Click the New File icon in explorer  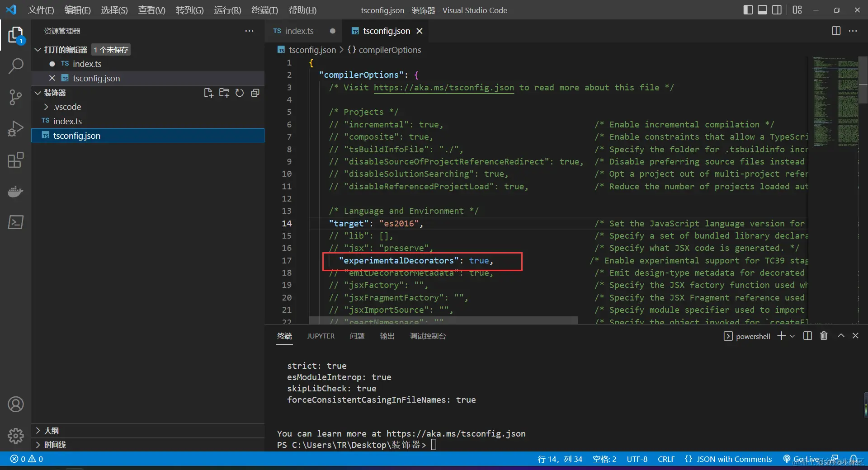click(x=208, y=93)
